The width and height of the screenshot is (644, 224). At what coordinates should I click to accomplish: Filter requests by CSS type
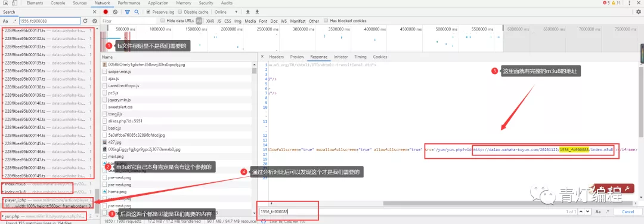click(227, 20)
